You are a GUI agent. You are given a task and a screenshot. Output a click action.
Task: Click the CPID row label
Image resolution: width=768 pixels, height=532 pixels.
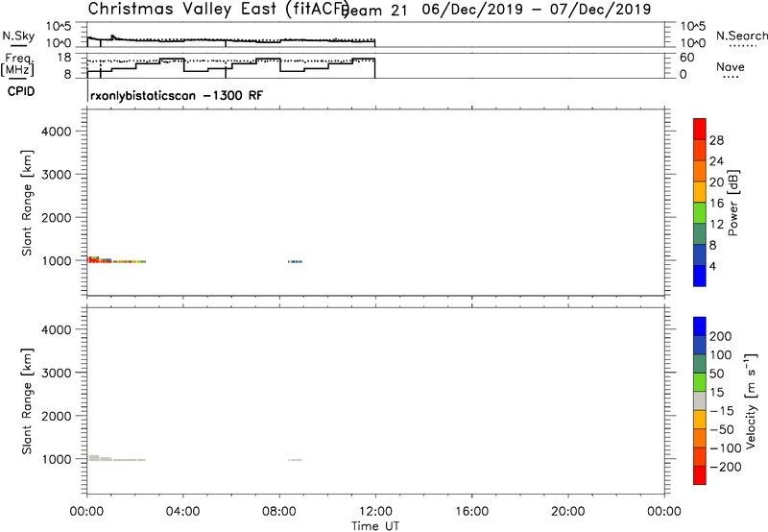click(x=21, y=91)
